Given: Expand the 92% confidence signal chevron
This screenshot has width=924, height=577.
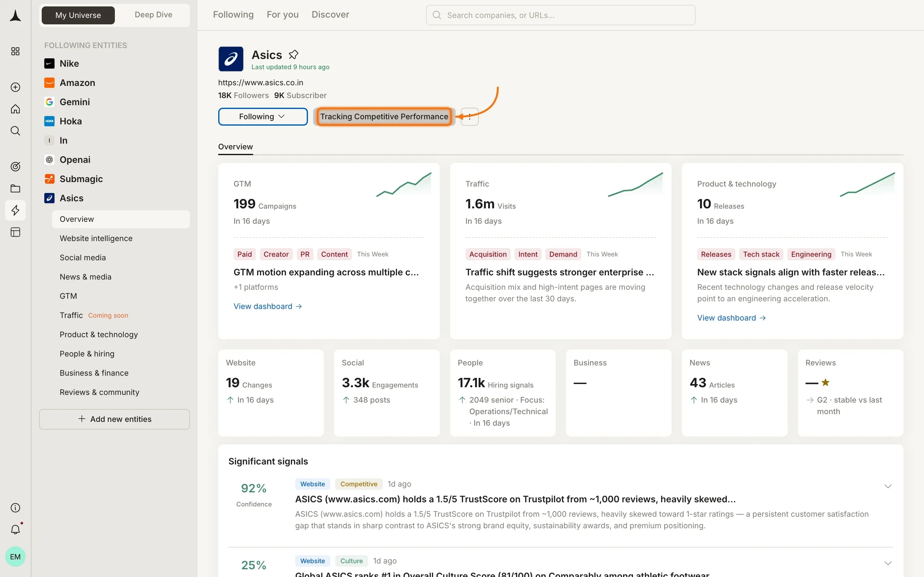Looking at the screenshot, I should pos(888,486).
